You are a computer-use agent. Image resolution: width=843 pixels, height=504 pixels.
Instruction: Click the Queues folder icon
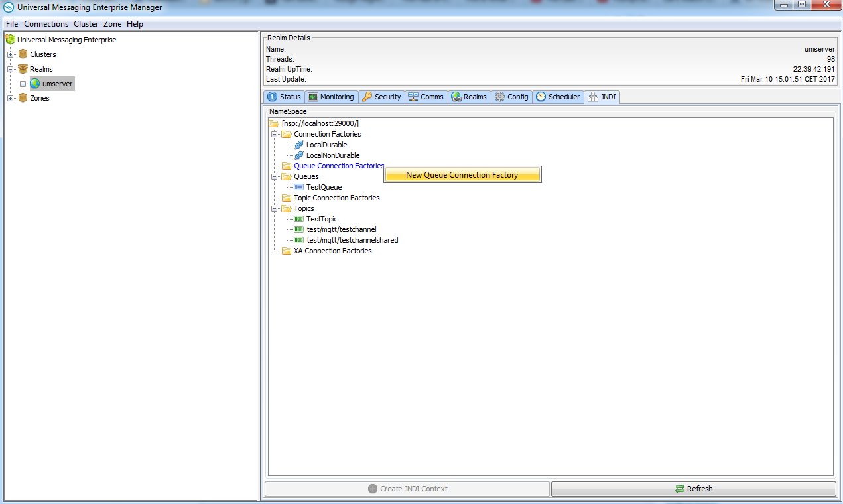point(287,176)
